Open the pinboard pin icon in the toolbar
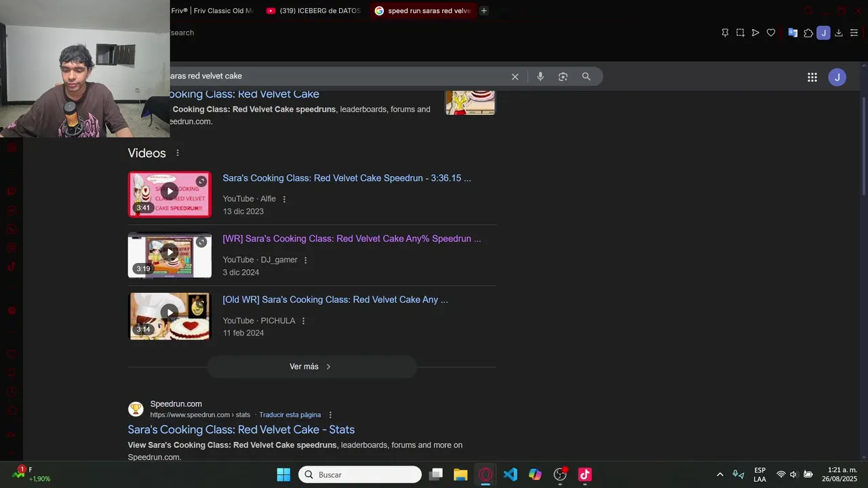868x488 pixels. [x=725, y=33]
